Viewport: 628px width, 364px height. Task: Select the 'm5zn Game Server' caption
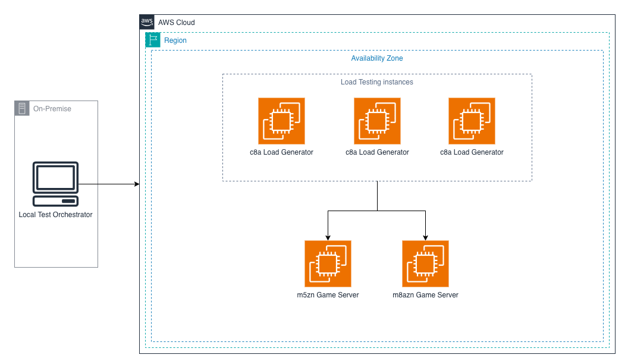[328, 295]
